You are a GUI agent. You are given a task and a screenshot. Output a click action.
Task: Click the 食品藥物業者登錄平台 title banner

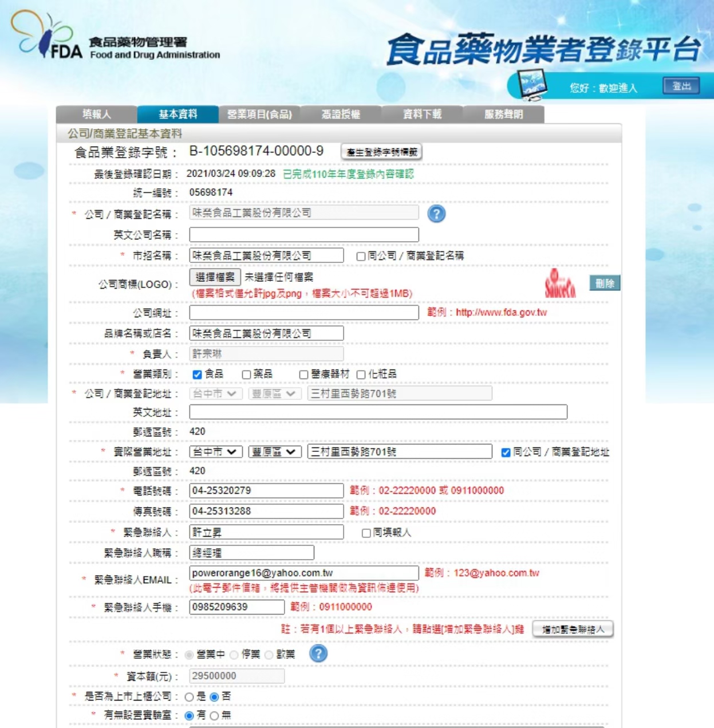[x=544, y=50]
